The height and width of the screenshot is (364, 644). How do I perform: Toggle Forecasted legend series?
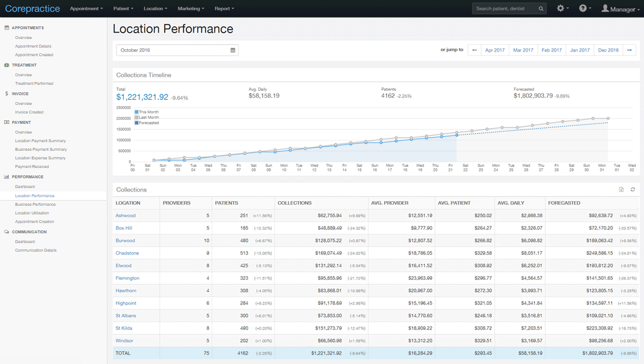point(146,123)
